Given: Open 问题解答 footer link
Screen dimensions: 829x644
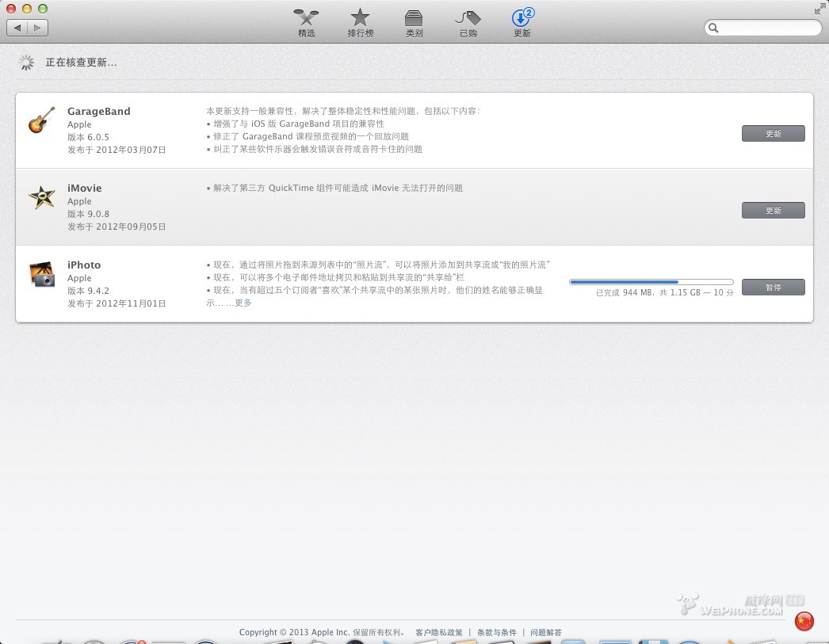Looking at the screenshot, I should tap(546, 632).
